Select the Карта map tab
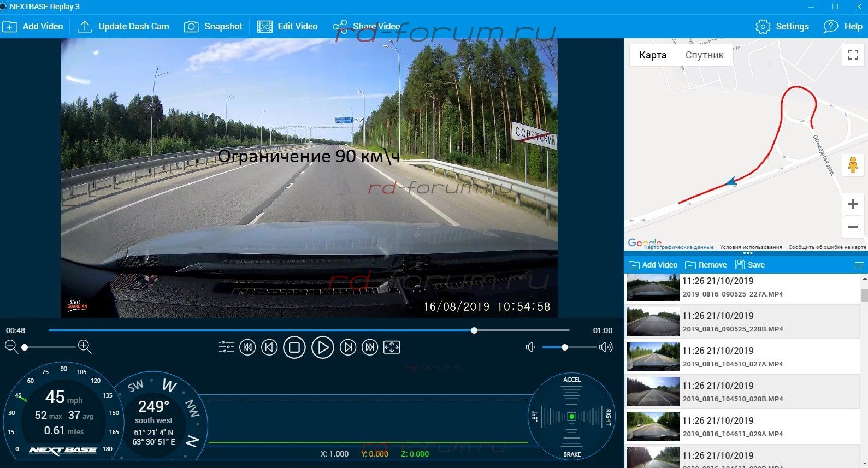 click(653, 55)
